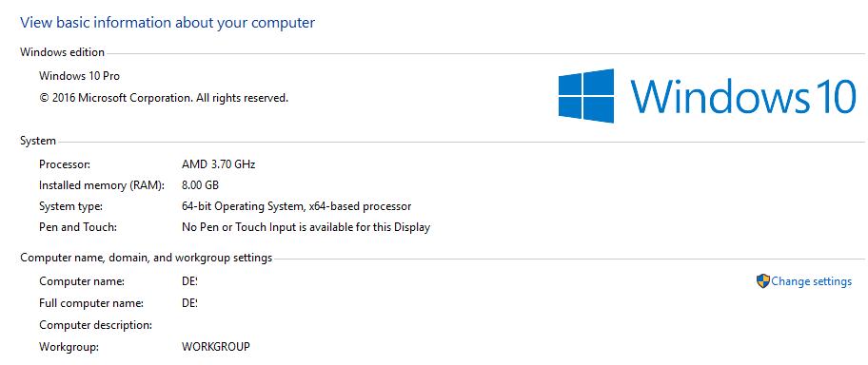Image resolution: width=868 pixels, height=365 pixels.
Task: Click the Computer name, domain, and workgroup settings header
Action: [147, 258]
